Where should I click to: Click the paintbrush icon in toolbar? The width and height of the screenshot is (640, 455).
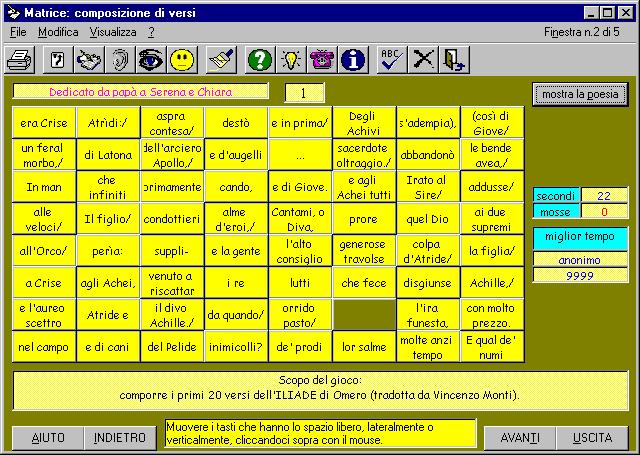(x=221, y=60)
